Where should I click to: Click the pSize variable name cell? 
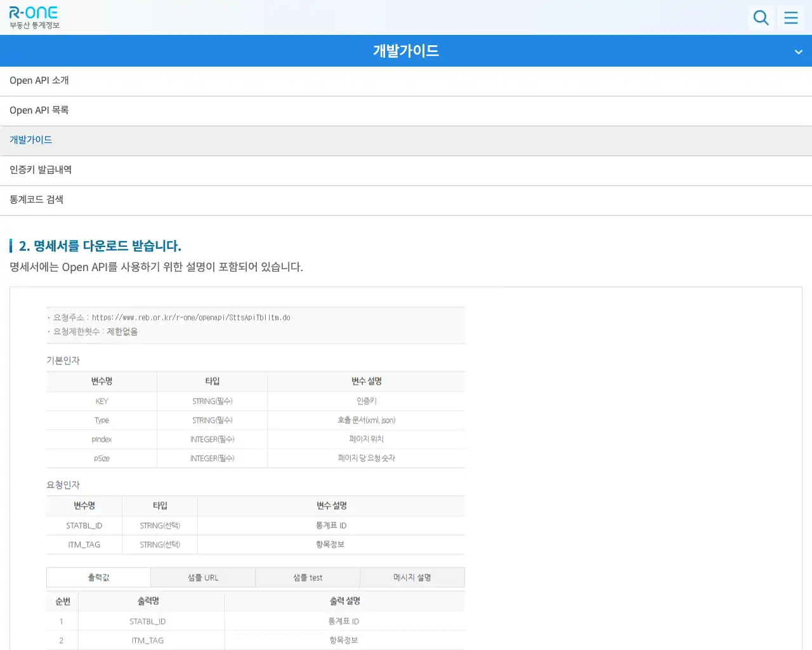(101, 458)
